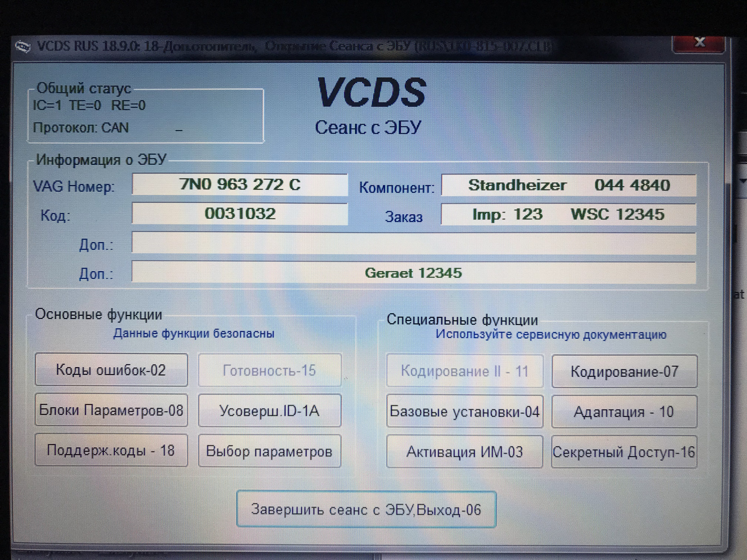The width and height of the screenshot is (747, 560).
Task: Close the VCDS window with X button
Action: click(699, 43)
